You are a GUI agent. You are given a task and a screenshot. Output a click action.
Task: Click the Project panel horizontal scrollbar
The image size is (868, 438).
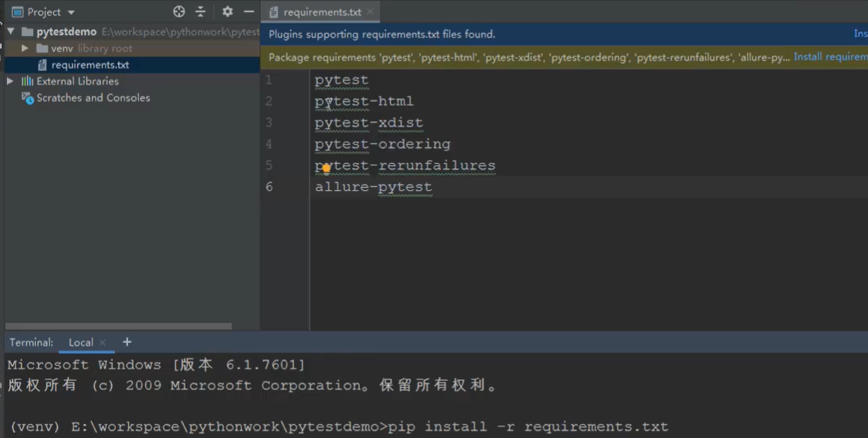tap(118, 326)
